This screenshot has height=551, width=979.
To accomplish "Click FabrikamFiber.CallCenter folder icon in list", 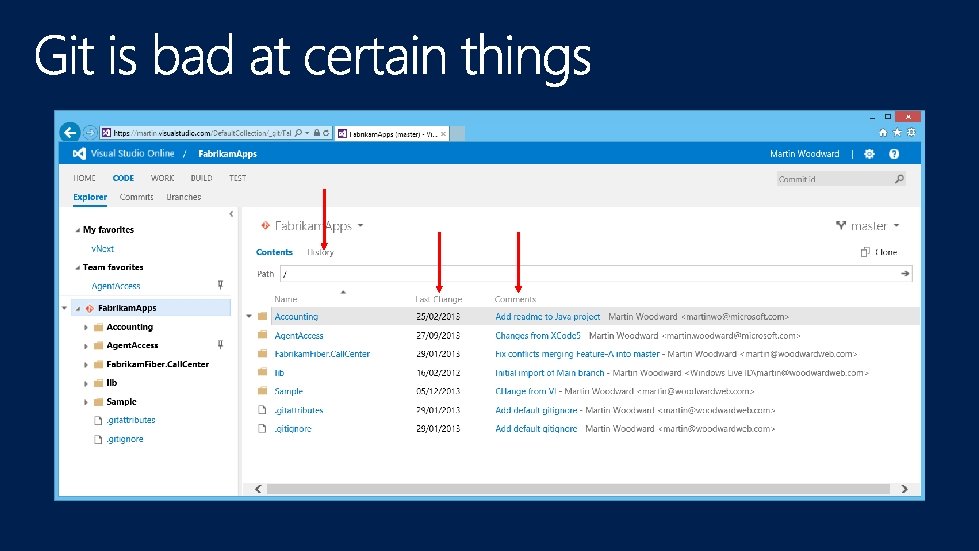I will click(x=263, y=354).
